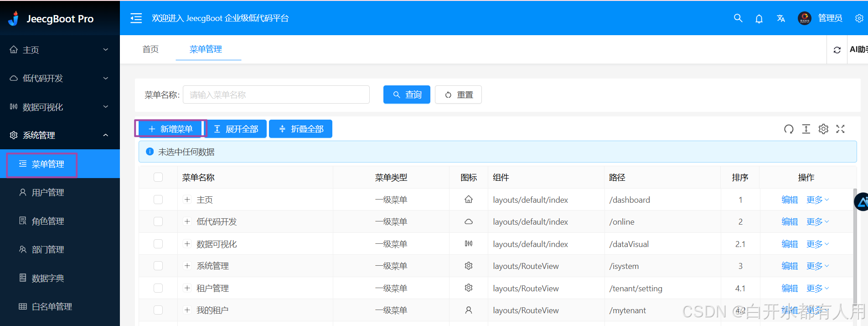The width and height of the screenshot is (868, 326).
Task: Toggle table fullscreen icon
Action: click(841, 129)
